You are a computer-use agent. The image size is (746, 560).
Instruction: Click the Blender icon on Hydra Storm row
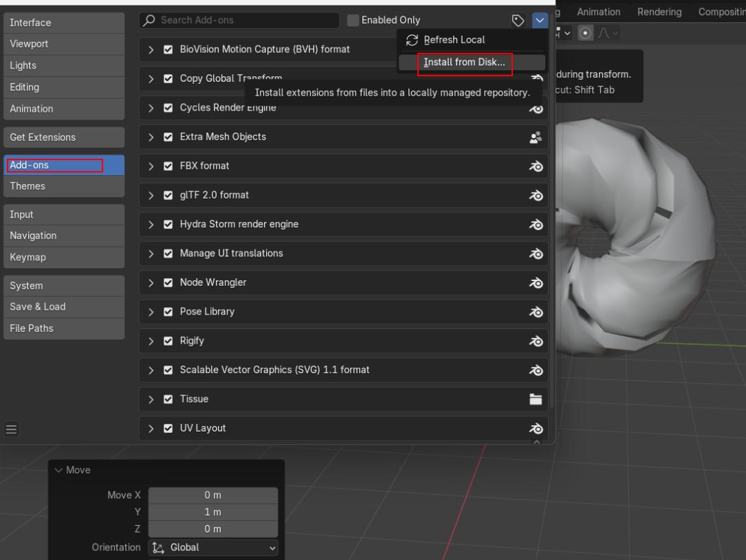click(536, 225)
